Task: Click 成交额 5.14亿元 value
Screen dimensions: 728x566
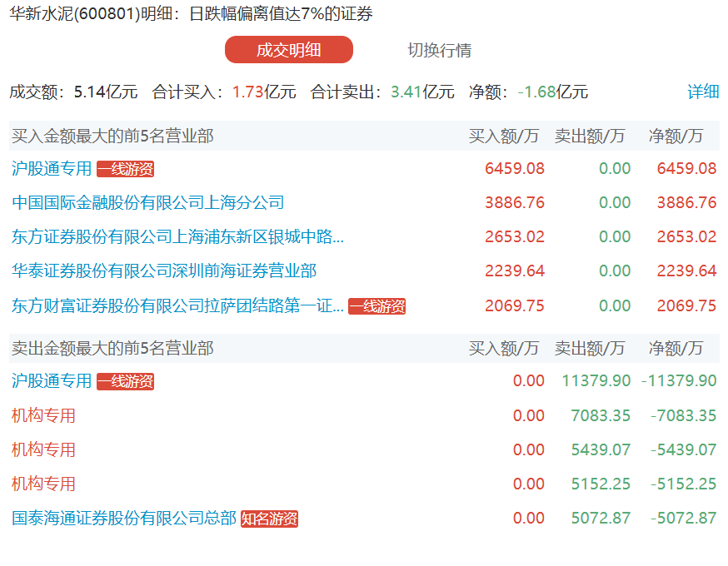Action: pos(106,92)
